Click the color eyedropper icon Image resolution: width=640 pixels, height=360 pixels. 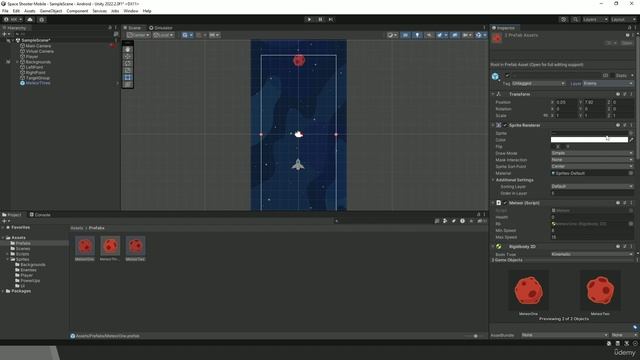[631, 140]
